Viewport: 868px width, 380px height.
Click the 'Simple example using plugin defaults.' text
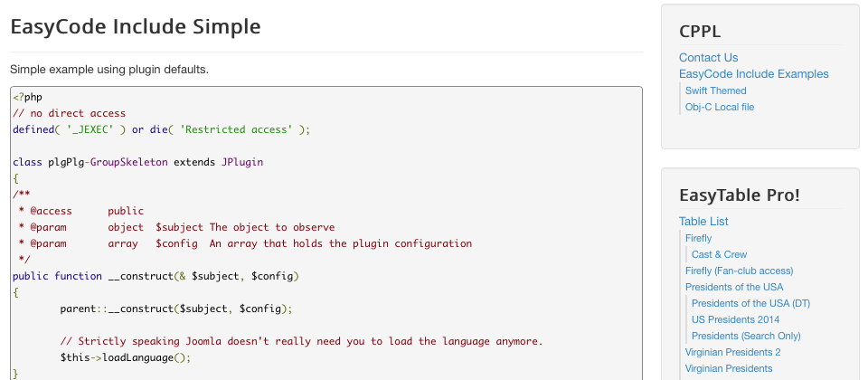[109, 70]
